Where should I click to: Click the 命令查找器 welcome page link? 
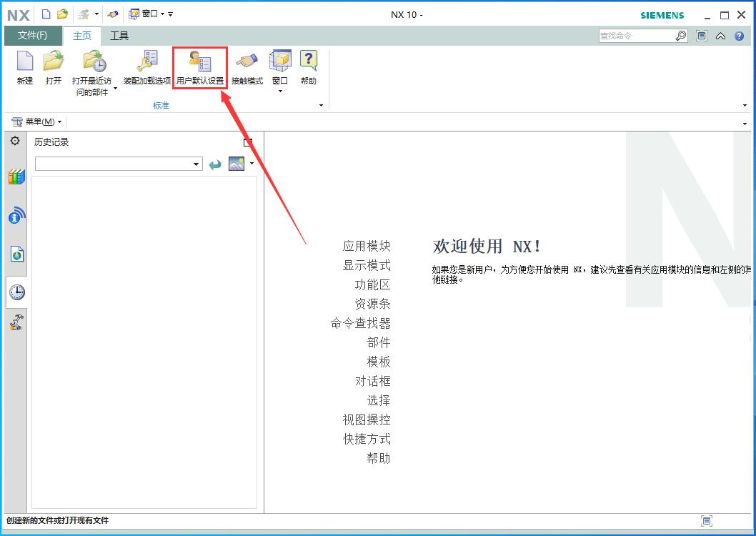point(360,323)
